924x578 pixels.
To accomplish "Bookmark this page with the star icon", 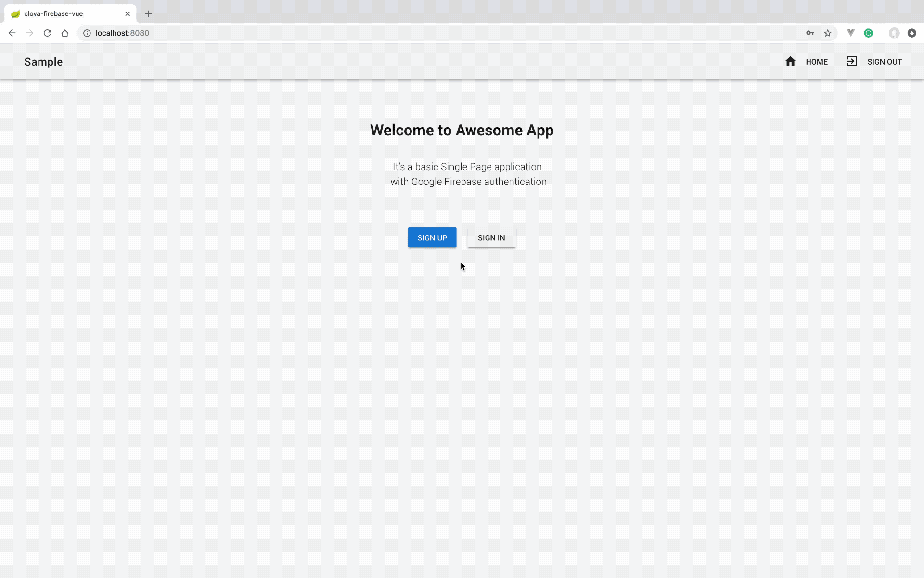I will tap(828, 33).
